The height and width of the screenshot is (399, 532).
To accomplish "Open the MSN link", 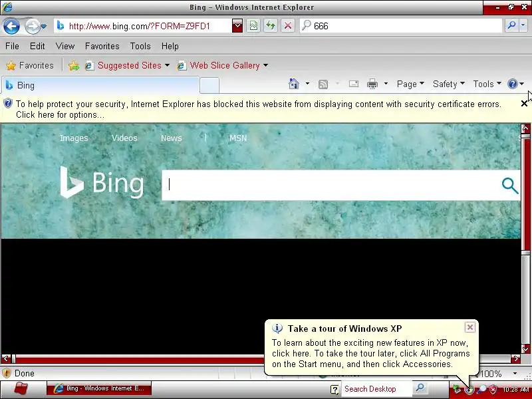I will (238, 138).
